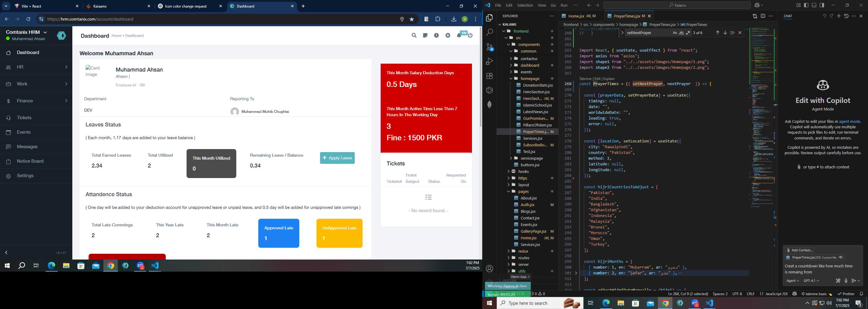Viewport: 868px width, 309px height.
Task: Expand the HR menu in HRM sidebar
Action: tap(36, 67)
